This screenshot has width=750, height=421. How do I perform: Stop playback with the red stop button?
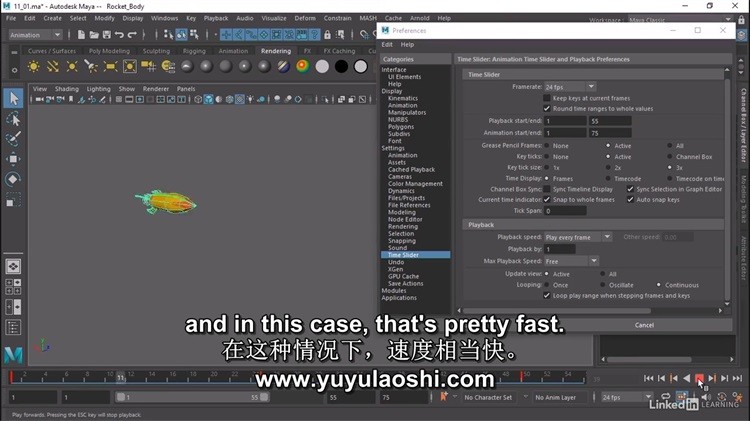(699, 378)
